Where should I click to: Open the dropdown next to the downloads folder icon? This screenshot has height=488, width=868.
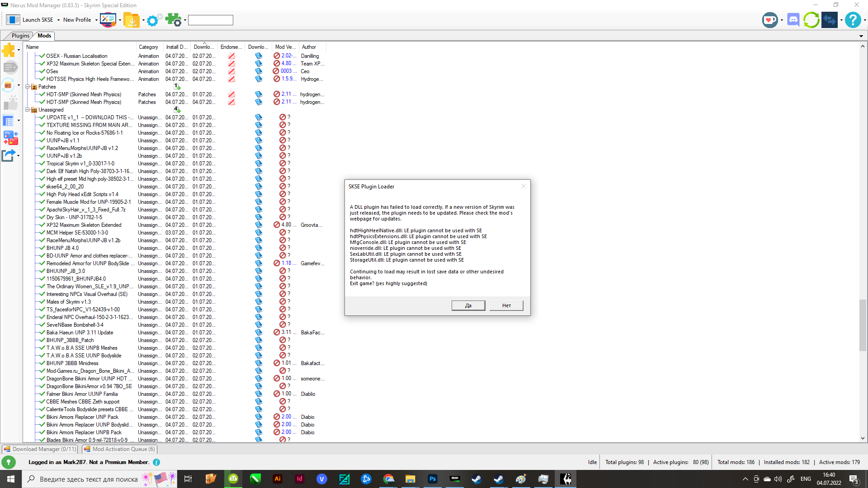point(143,20)
